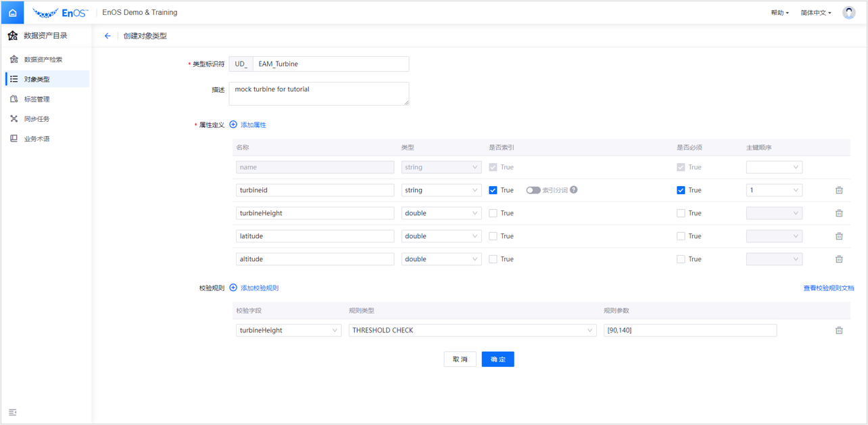This screenshot has height=425, width=868.
Task: Open the 查看校验规则文档 link
Action: tap(828, 288)
